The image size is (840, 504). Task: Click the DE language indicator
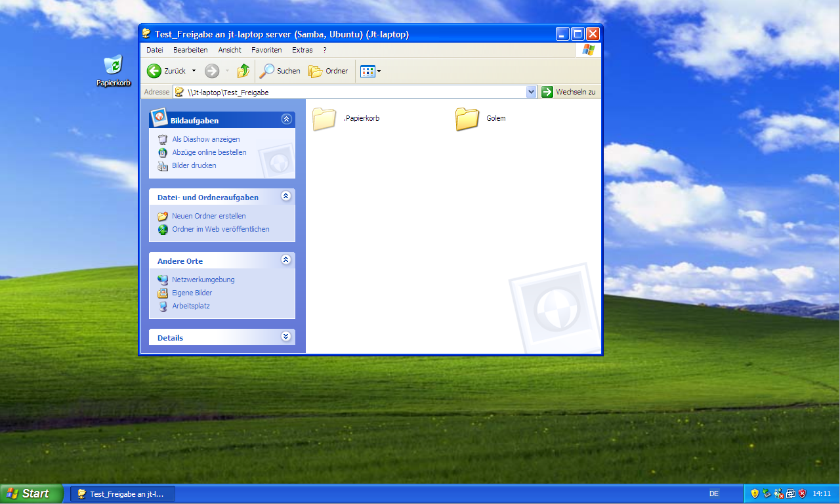click(x=714, y=493)
